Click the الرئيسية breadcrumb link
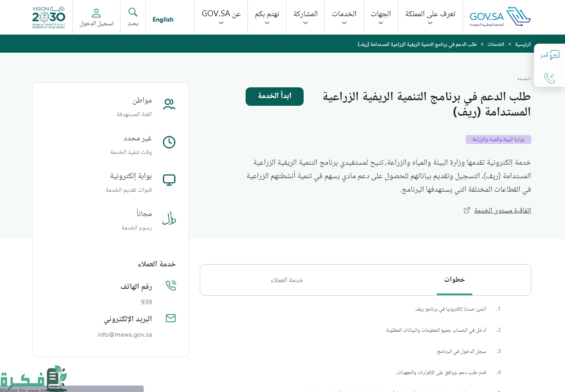Image resolution: width=565 pixels, height=392 pixels. [x=523, y=44]
